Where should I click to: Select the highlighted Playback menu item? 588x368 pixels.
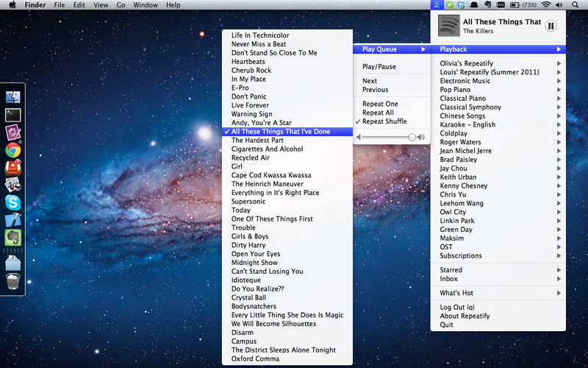tap(498, 49)
